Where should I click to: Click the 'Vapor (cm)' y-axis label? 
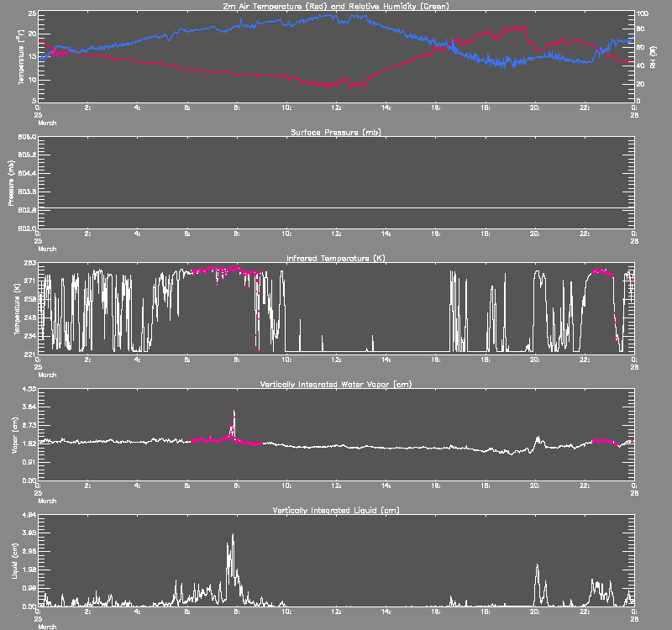coord(14,435)
